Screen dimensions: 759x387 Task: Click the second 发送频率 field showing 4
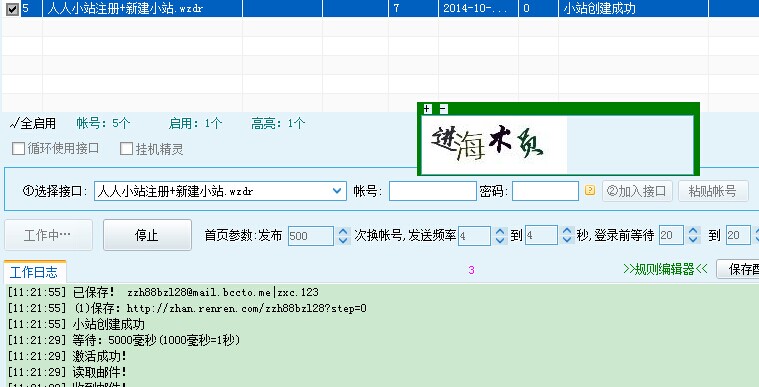click(541, 236)
